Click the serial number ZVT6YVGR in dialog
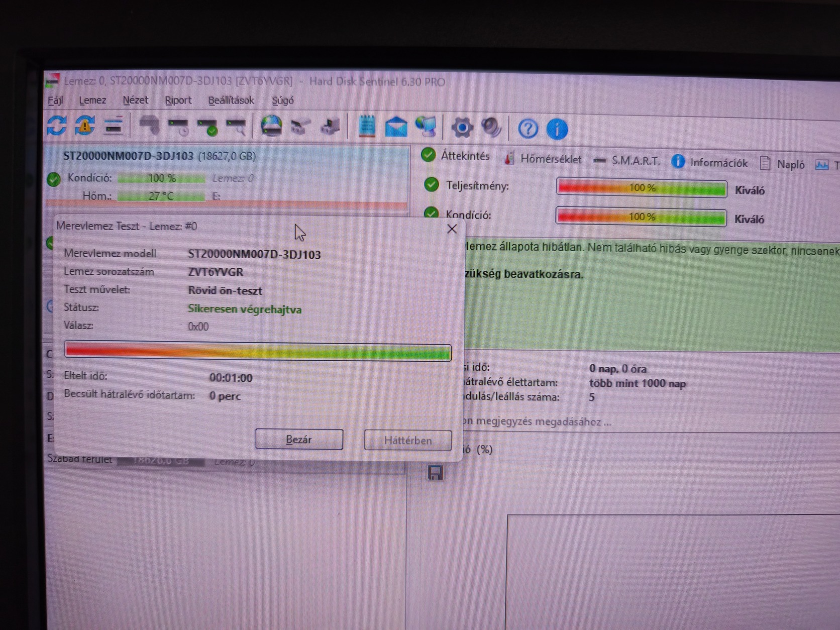 pyautogui.click(x=216, y=272)
